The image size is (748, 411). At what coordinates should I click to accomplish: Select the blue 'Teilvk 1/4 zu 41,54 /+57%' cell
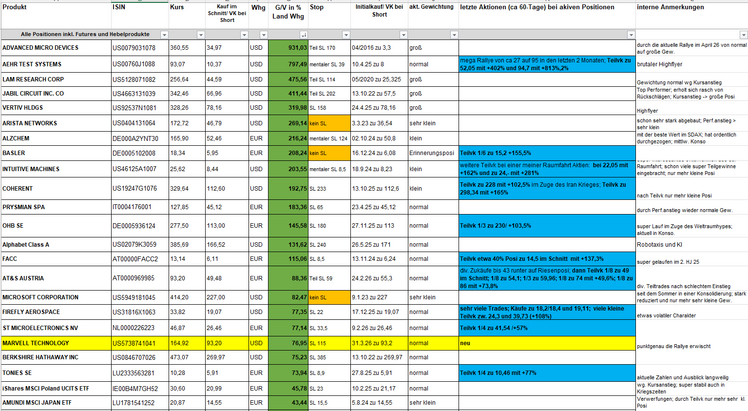point(547,328)
